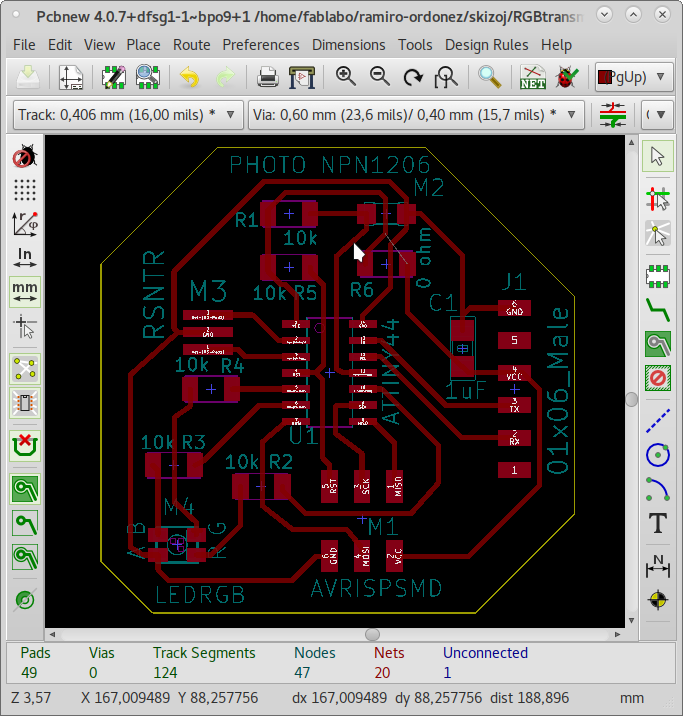The width and height of the screenshot is (683, 716).
Task: Select Add keepout areas tool
Action: tap(657, 378)
